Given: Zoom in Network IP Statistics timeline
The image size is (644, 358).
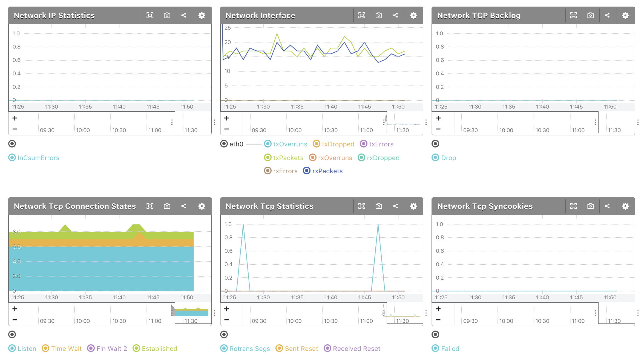Looking at the screenshot, I should (15, 118).
